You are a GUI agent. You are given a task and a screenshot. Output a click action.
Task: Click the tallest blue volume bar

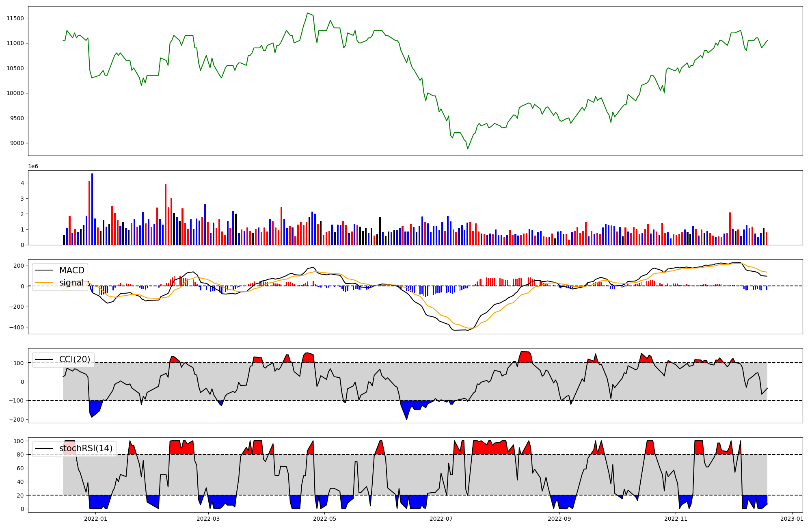[x=92, y=209]
